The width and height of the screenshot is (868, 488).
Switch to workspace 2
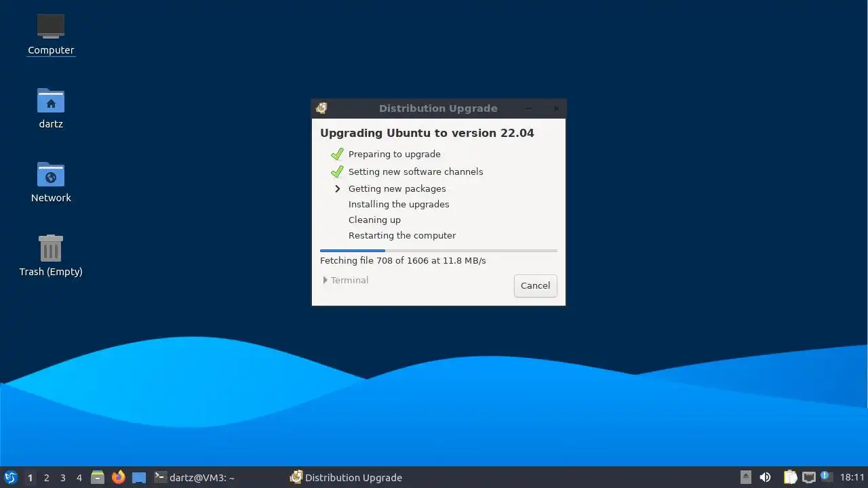(x=46, y=478)
